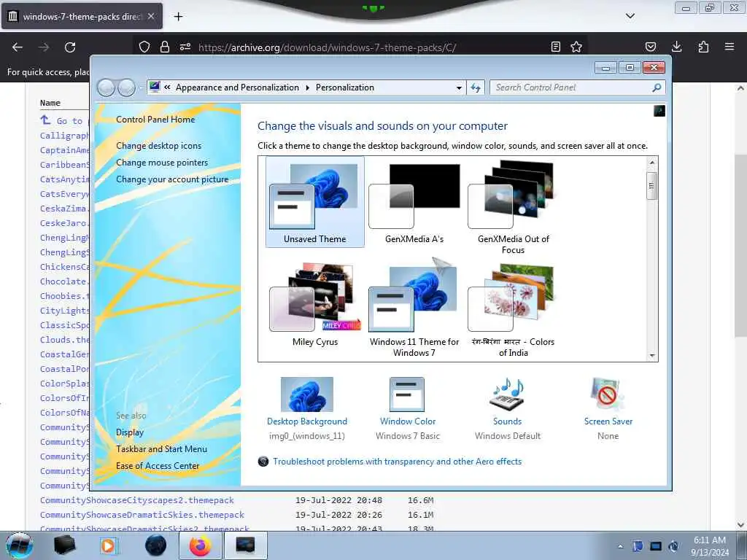Open the help icon in the Personalization window

click(x=659, y=111)
